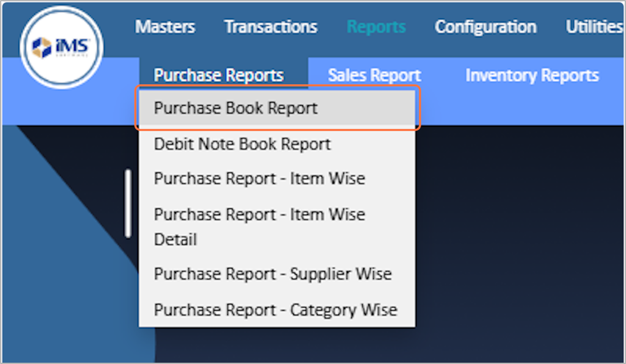
Task: Open Purchase Report - Item Wise Detail
Action: (259, 226)
